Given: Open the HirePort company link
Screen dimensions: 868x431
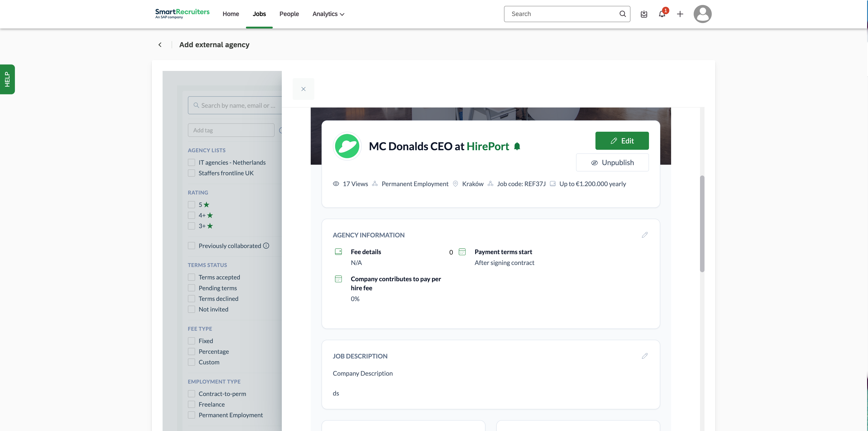Looking at the screenshot, I should (x=488, y=146).
